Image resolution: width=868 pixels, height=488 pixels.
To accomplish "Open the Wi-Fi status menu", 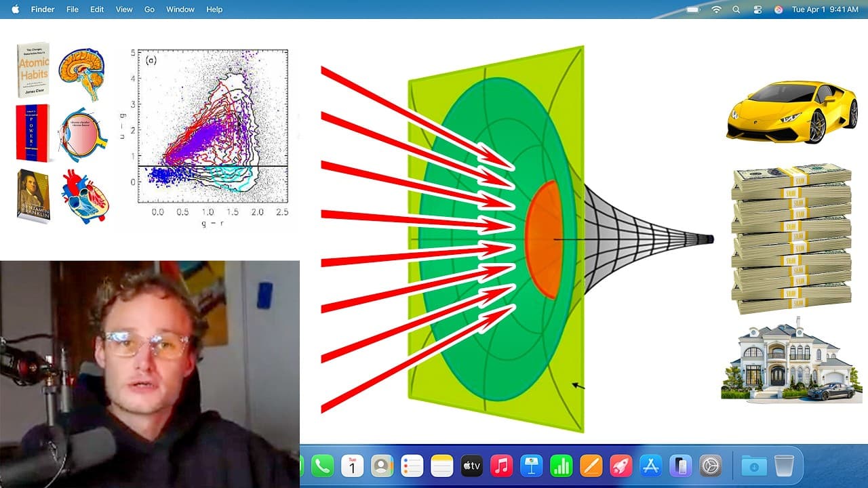I will [x=717, y=9].
